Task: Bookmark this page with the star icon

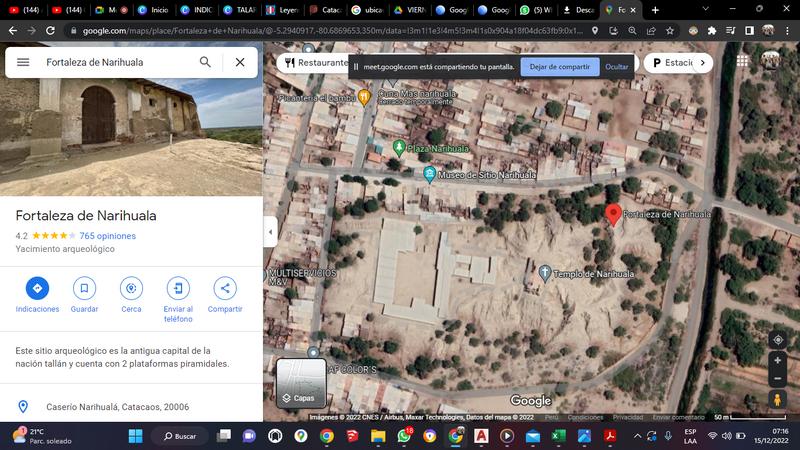Action: [670, 31]
